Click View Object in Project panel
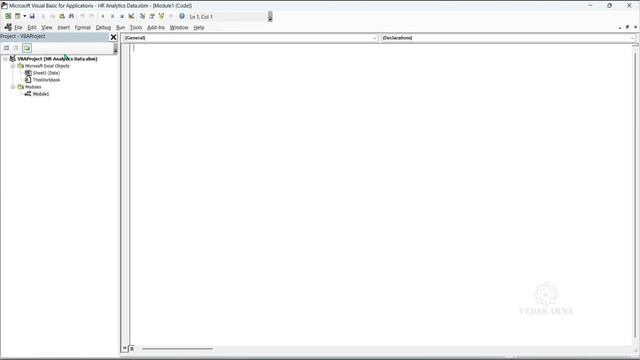 click(16, 48)
